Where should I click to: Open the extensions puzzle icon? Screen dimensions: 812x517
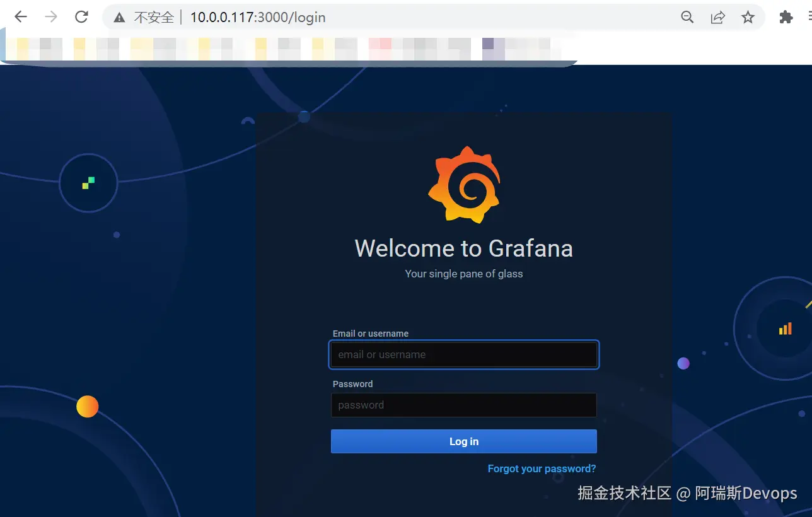[786, 17]
